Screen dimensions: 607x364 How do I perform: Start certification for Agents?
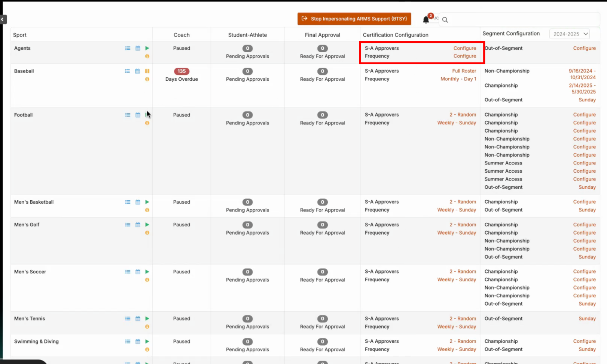[x=147, y=48]
